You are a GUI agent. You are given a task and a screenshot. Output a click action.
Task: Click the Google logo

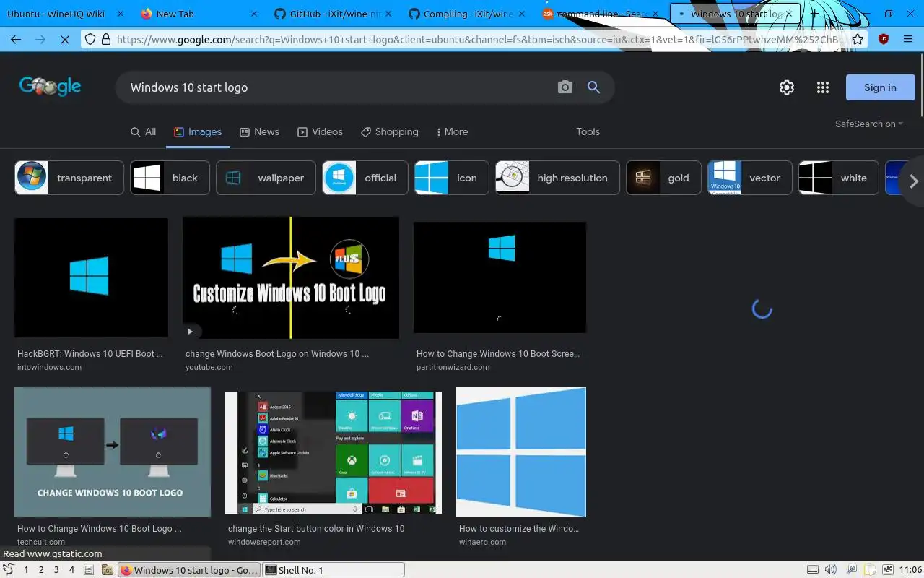[x=51, y=87]
